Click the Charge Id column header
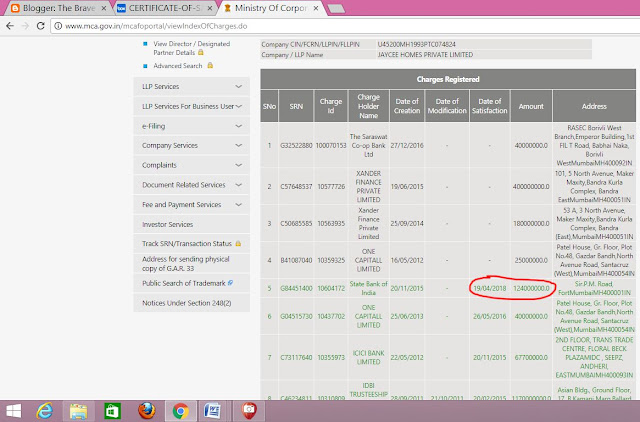The width and height of the screenshot is (640, 422). click(331, 106)
